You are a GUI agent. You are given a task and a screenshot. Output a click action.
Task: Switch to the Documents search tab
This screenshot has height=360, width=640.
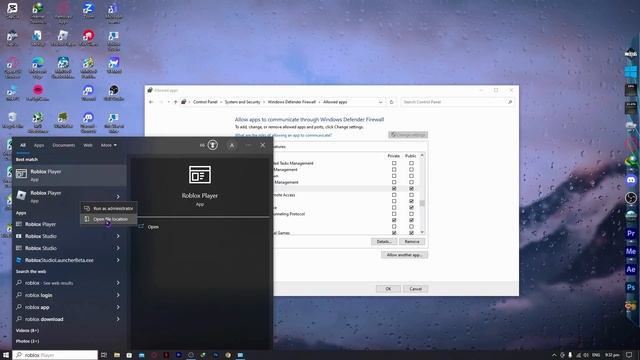pyautogui.click(x=64, y=145)
